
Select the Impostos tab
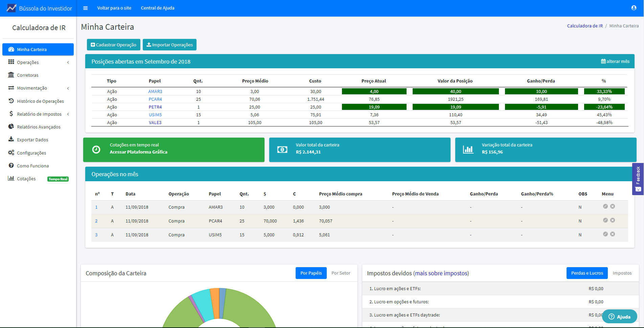[x=622, y=273]
